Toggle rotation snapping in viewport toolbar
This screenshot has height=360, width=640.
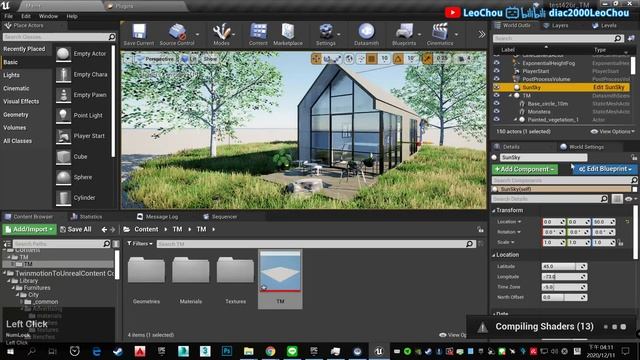pyautogui.click(x=398, y=59)
